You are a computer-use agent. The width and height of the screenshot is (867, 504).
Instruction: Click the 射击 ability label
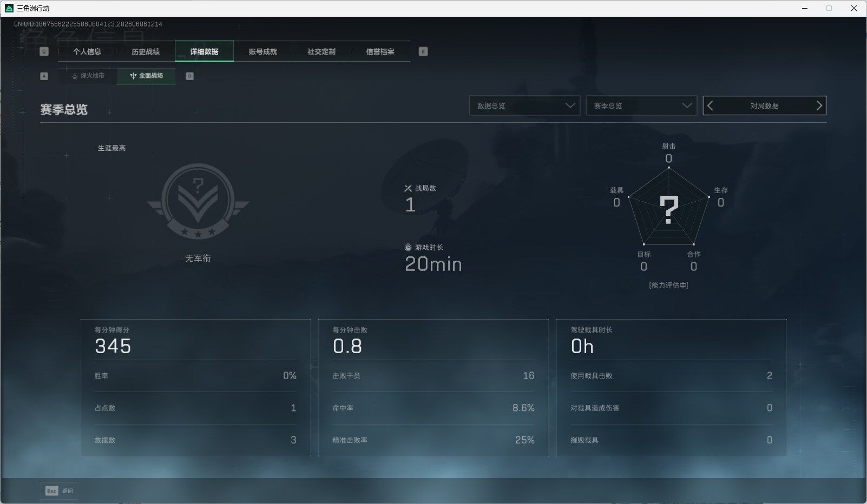[x=669, y=146]
